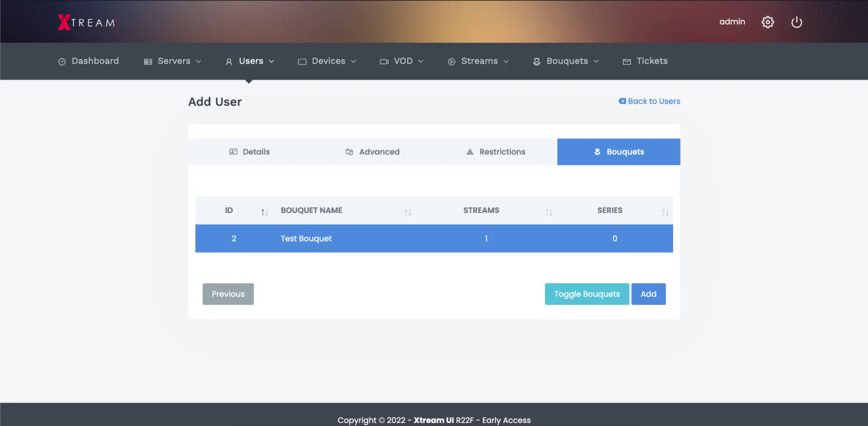
Task: Click the STREAMS column header
Action: coord(481,210)
